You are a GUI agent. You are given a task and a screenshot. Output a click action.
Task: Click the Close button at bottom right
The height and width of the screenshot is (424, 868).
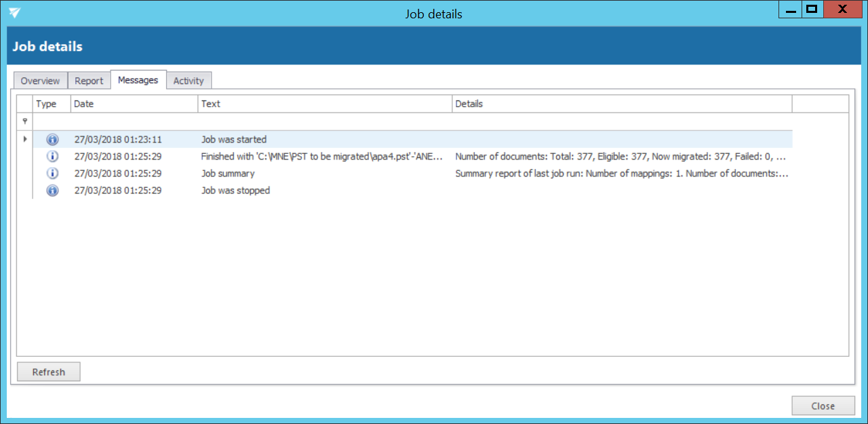coord(823,406)
